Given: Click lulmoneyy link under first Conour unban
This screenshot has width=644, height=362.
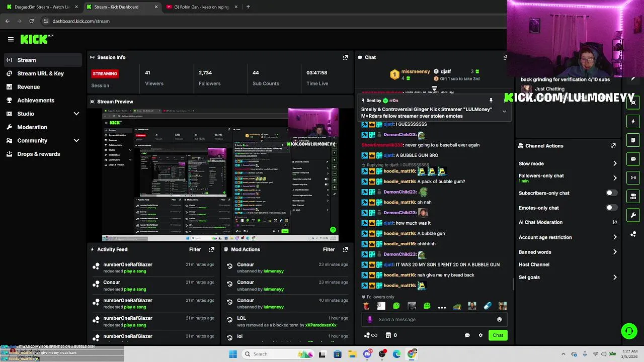Looking at the screenshot, I should 274,271.
